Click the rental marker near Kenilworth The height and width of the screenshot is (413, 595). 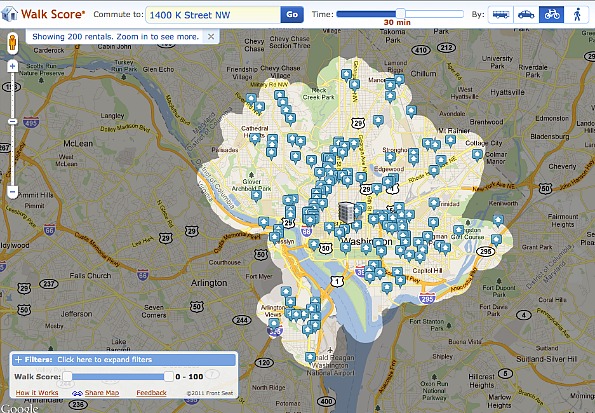tap(498, 220)
